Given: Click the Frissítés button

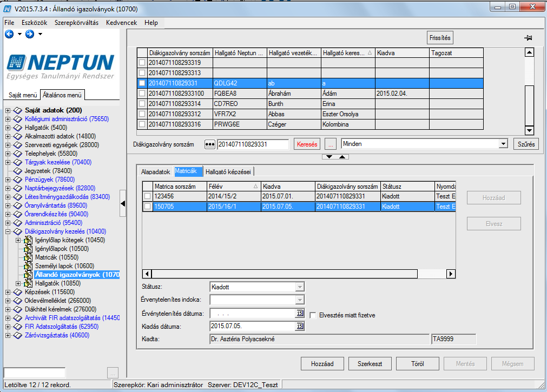Looking at the screenshot, I should tap(440, 38).
